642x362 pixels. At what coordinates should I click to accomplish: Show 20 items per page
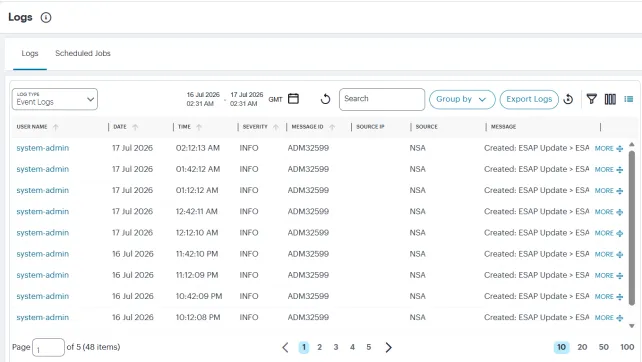(582, 347)
